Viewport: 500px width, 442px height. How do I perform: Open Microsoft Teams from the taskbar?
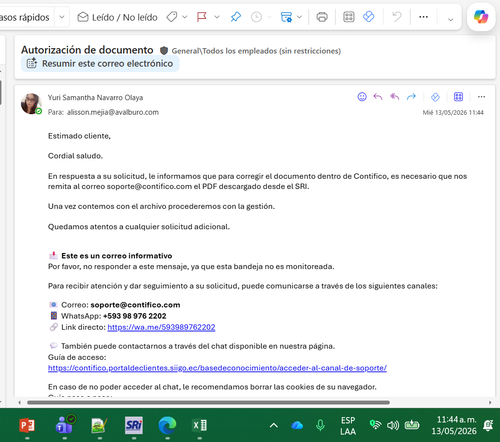point(65,425)
